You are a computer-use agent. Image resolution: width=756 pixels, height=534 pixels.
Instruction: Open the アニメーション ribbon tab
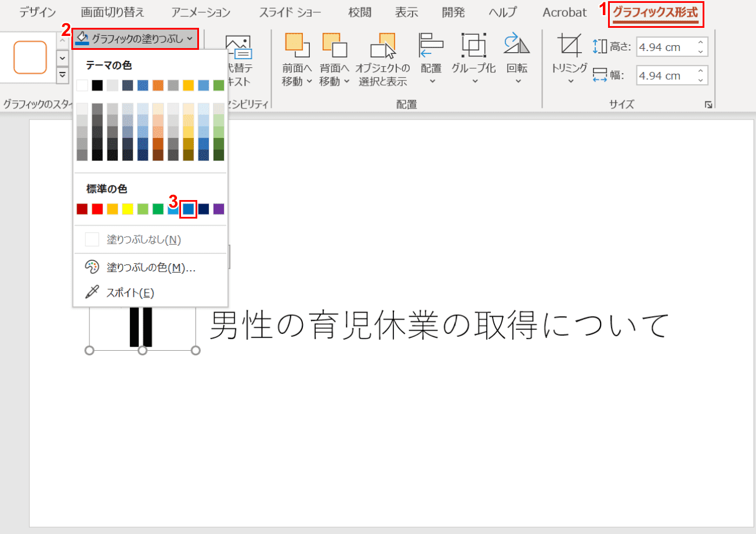tap(201, 12)
